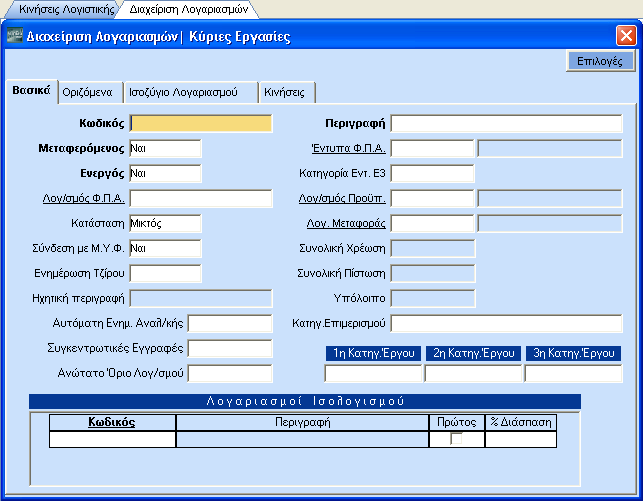Viewport: 643px width, 501px height.
Task: Click the grid row's Περιγραφή cell
Action: tap(303, 439)
